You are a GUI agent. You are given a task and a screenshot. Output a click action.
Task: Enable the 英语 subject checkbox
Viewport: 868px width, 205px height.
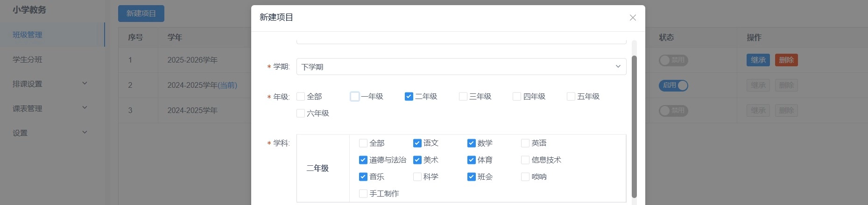[525, 143]
